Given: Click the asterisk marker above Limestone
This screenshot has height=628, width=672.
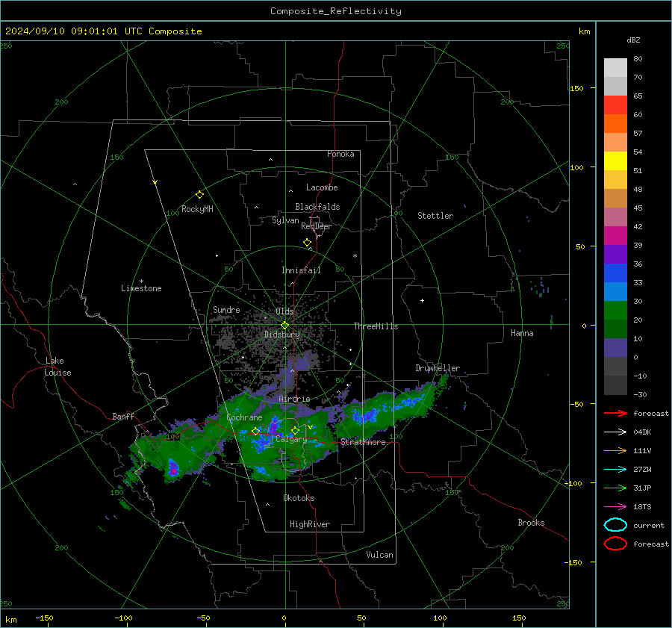Looking at the screenshot, I should click(x=141, y=282).
